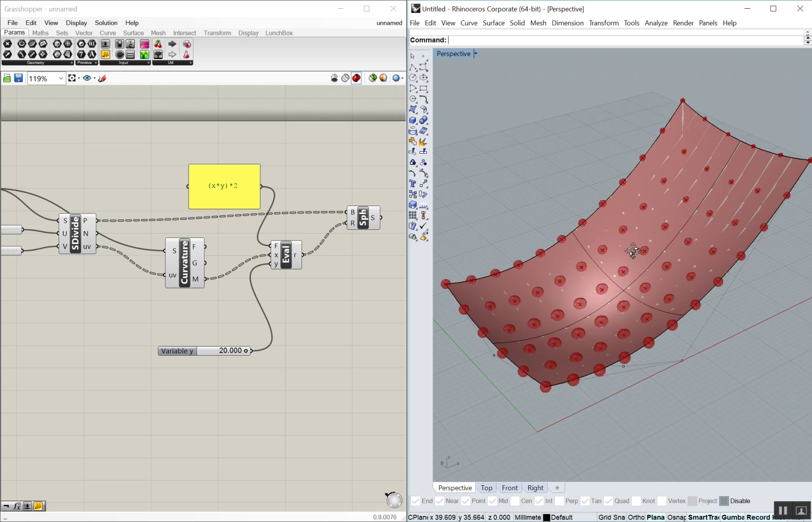Open file with the green folder icon
812x522 pixels.
point(7,78)
